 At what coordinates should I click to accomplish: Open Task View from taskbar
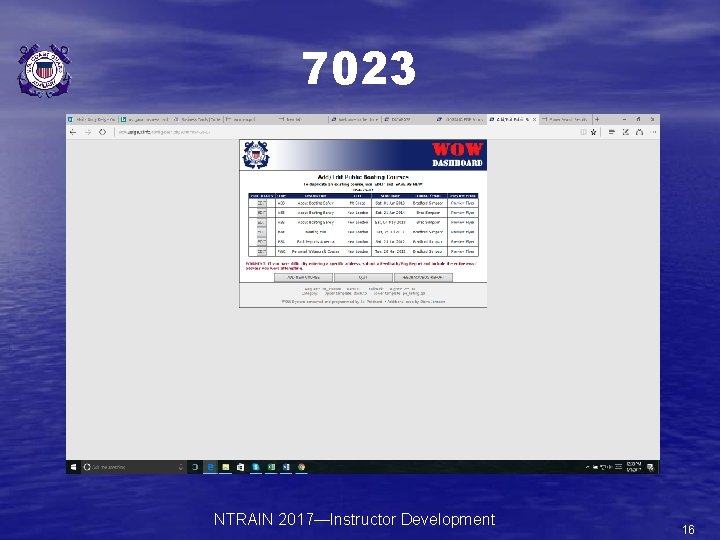click(195, 467)
